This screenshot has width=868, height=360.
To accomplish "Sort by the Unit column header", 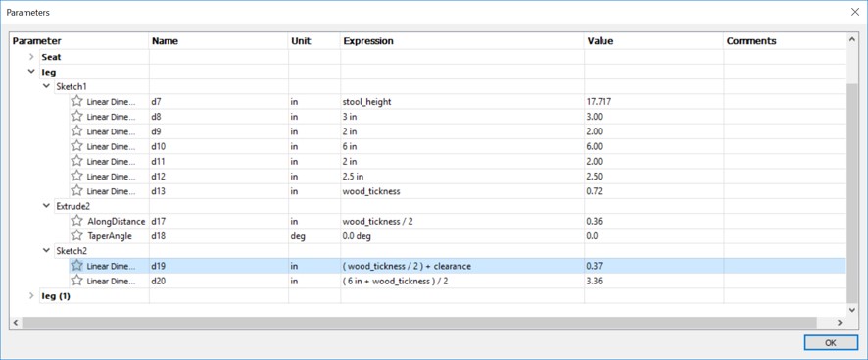I will pyautogui.click(x=314, y=41).
